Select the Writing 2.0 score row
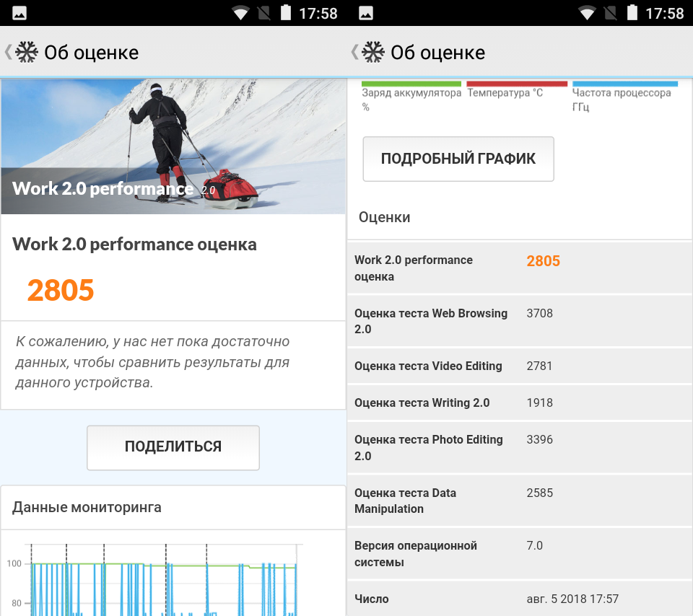This screenshot has height=616, width=693. point(519,402)
